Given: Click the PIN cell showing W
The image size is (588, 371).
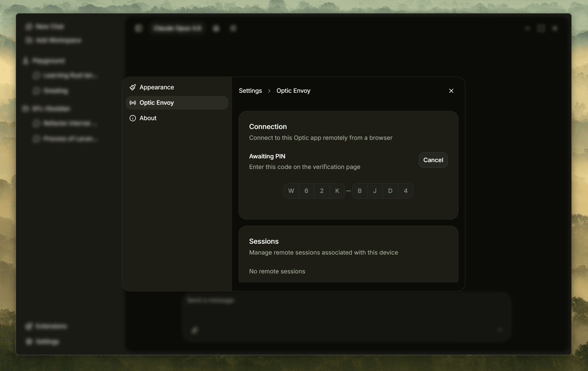Looking at the screenshot, I should tap(291, 191).
